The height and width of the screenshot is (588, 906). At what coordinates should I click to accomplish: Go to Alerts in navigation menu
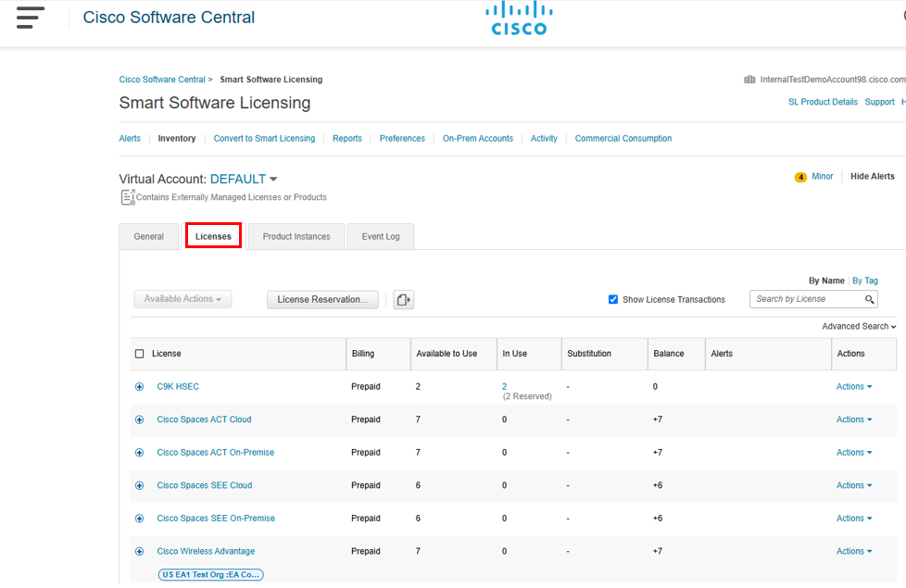click(x=130, y=139)
